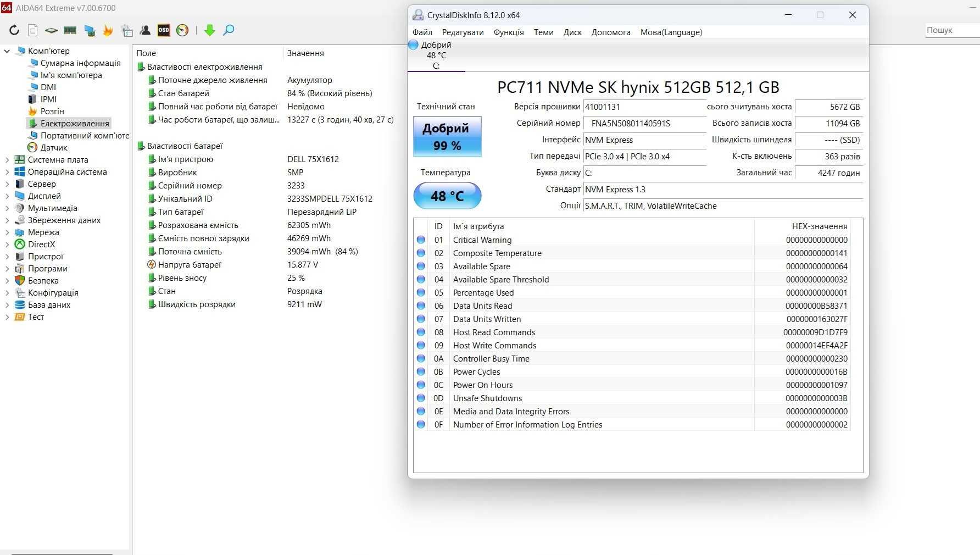
Task: Select the C: disk tab with Добрий status
Action: point(436,55)
